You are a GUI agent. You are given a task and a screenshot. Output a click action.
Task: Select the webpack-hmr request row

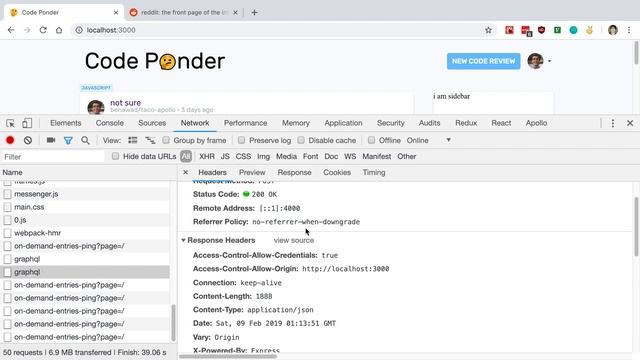(x=85, y=233)
